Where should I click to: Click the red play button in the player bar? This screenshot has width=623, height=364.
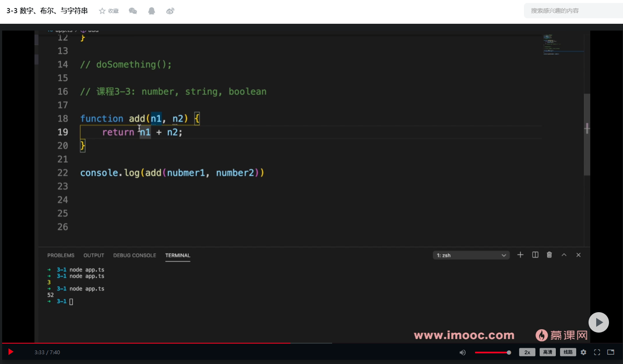[x=11, y=352]
